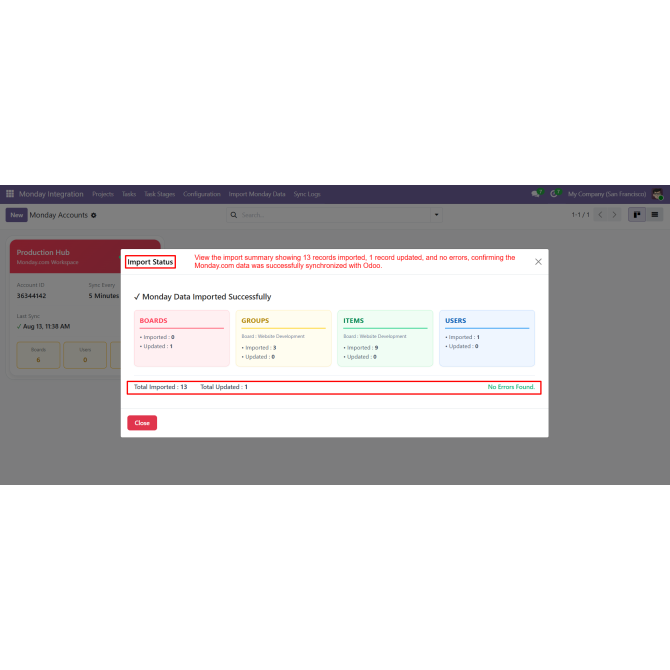670x670 pixels.
Task: Go to the next page arrow
Action: (x=614, y=215)
